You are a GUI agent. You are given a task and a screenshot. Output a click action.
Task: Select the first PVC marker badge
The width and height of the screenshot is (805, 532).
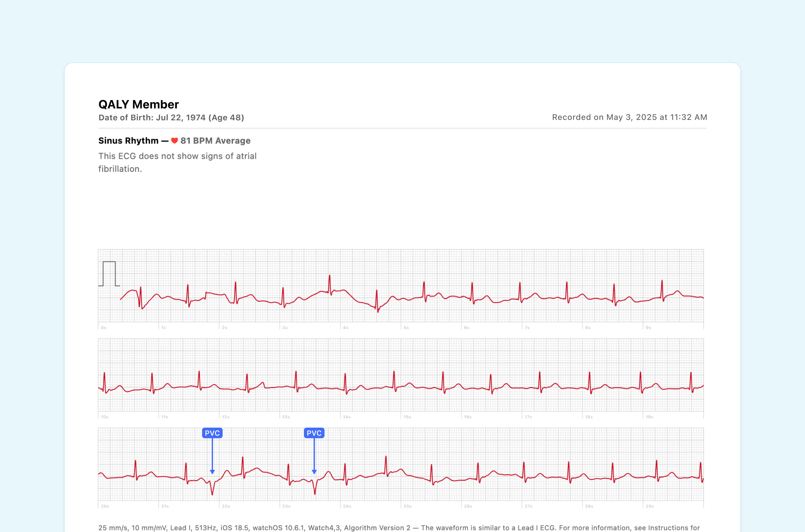click(213, 433)
